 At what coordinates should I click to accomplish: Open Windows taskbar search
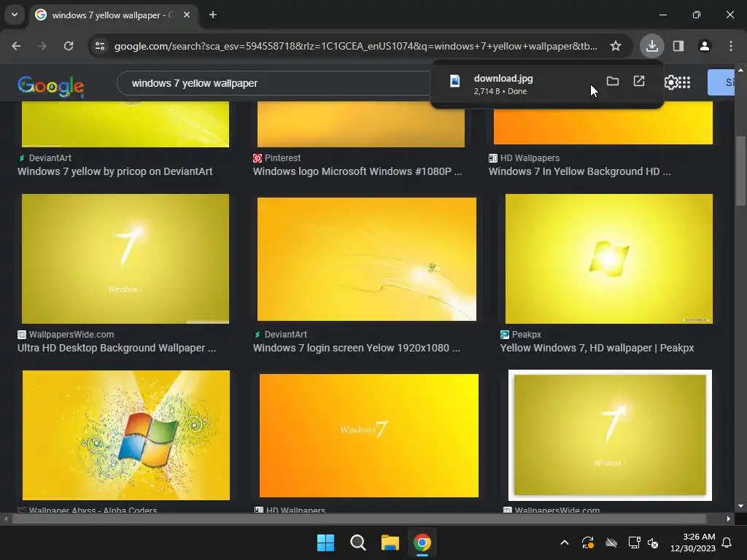357,542
